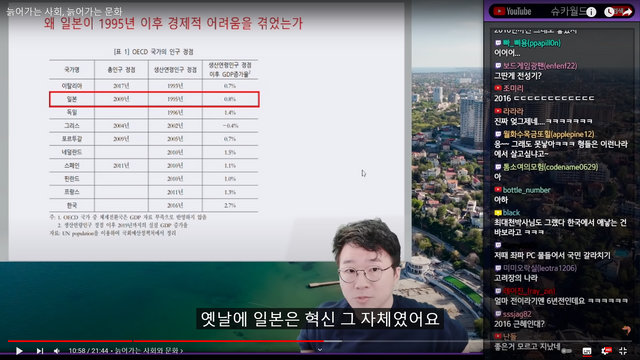Image resolution: width=640 pixels, height=360 pixels.
Task: Click chat username '미미오락실(leotra1206)'
Action: point(540,268)
